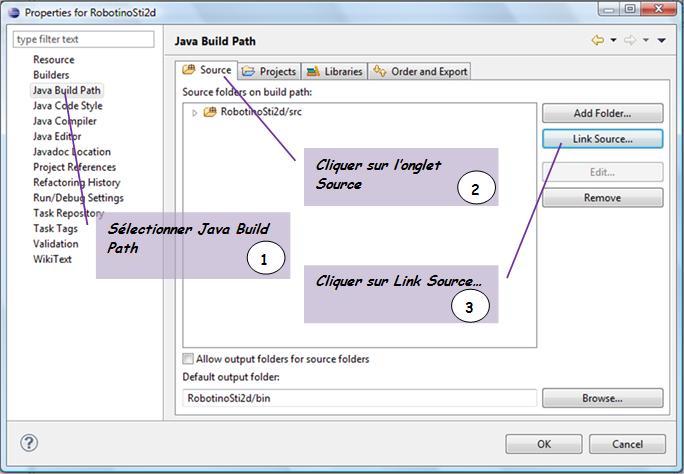The image size is (684, 474).
Task: Expand the RobotinoSti2d/src tree node
Action: click(195, 113)
